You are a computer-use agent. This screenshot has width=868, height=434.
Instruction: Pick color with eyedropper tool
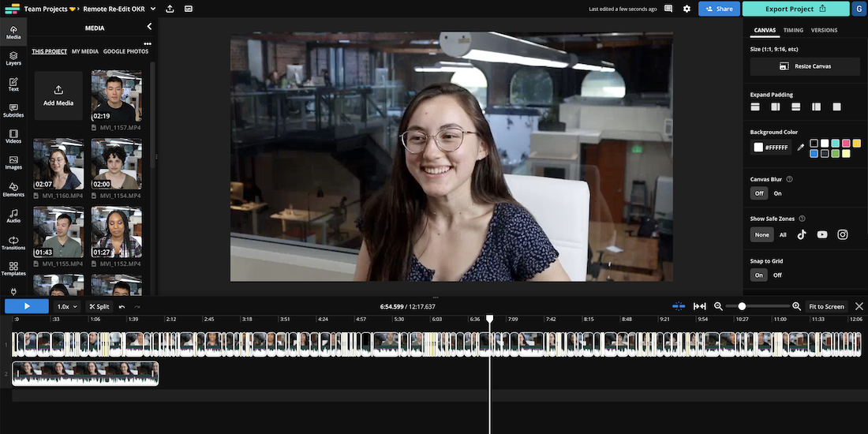(x=800, y=148)
